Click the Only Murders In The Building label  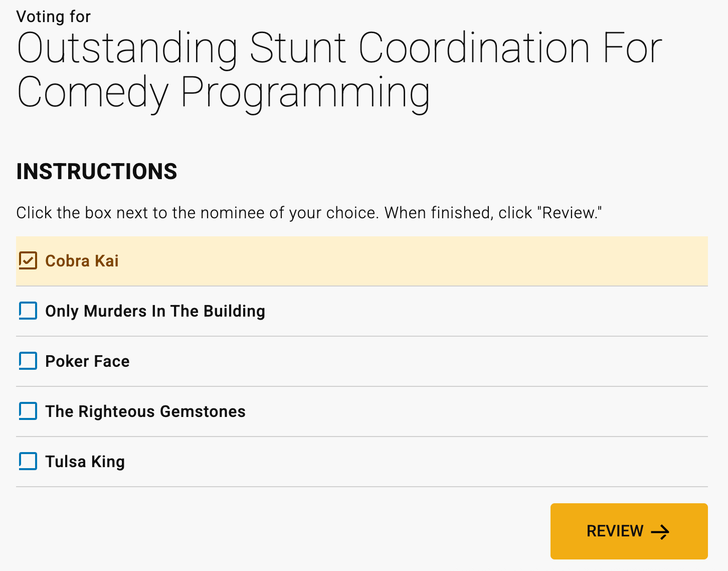point(155,311)
